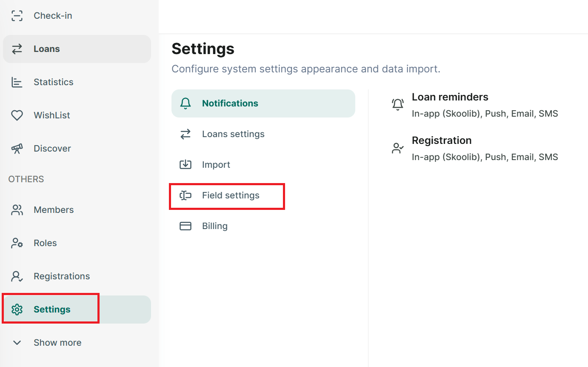Open the Field settings tab
Image resolution: width=588 pixels, height=367 pixels.
click(x=263, y=195)
